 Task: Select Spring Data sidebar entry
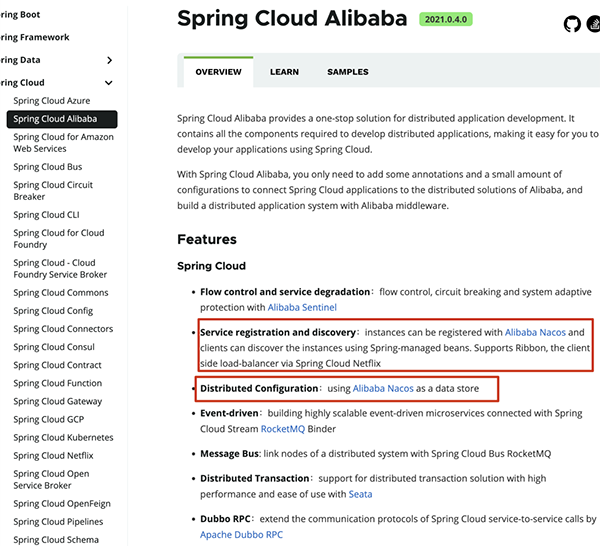[20, 60]
